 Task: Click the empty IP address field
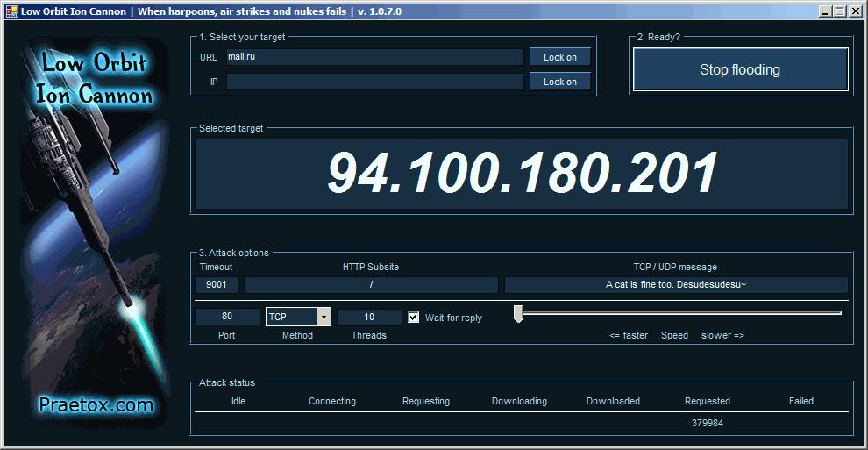point(374,82)
